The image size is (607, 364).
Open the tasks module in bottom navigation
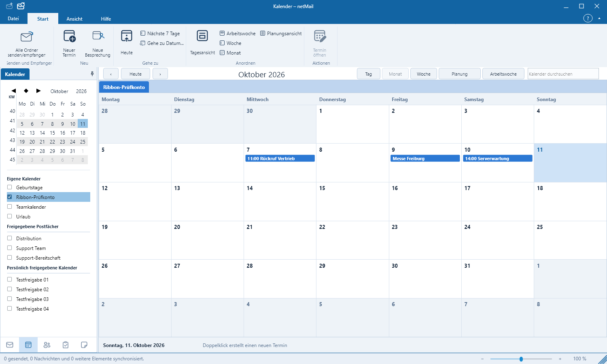(x=66, y=345)
